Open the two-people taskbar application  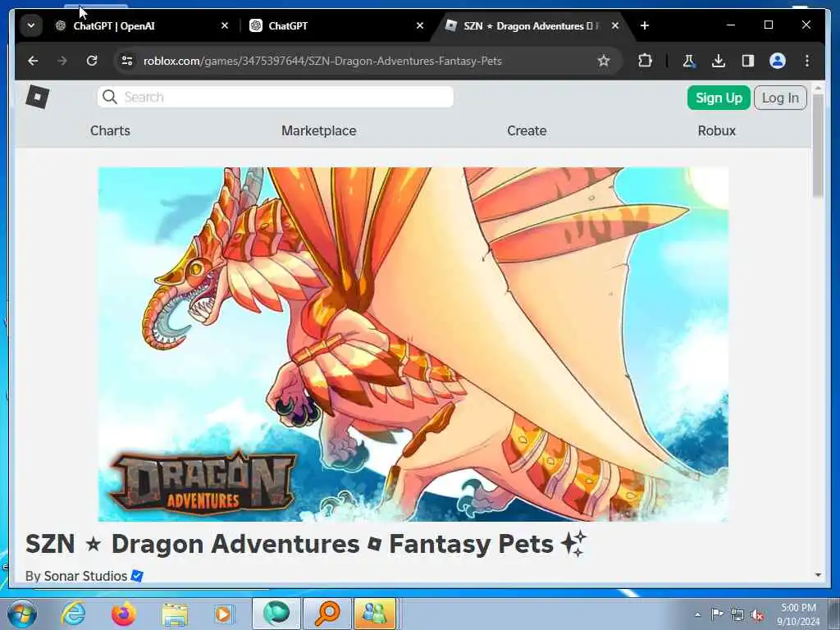[x=375, y=614]
